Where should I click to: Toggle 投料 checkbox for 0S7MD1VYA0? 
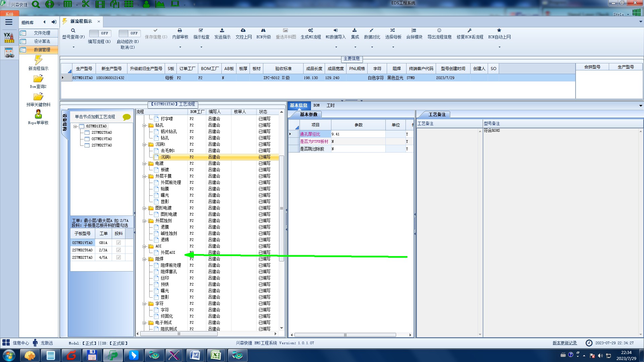click(118, 243)
